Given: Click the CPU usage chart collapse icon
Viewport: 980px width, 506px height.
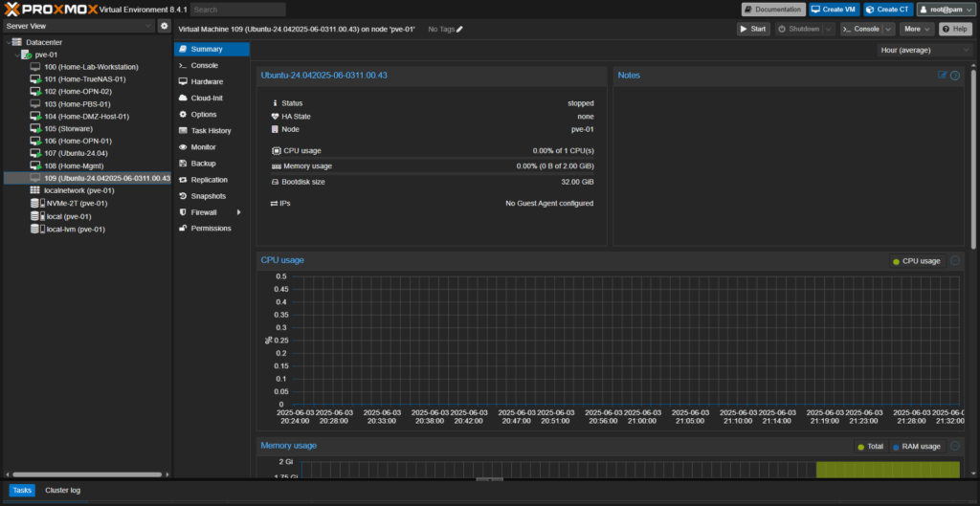Looking at the screenshot, I should (955, 260).
